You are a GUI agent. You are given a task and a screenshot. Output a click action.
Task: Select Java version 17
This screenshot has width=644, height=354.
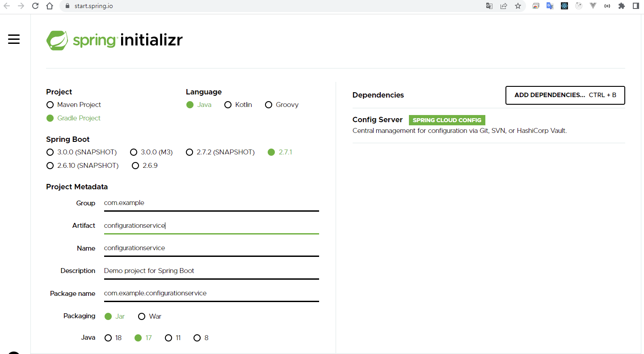tap(143, 338)
